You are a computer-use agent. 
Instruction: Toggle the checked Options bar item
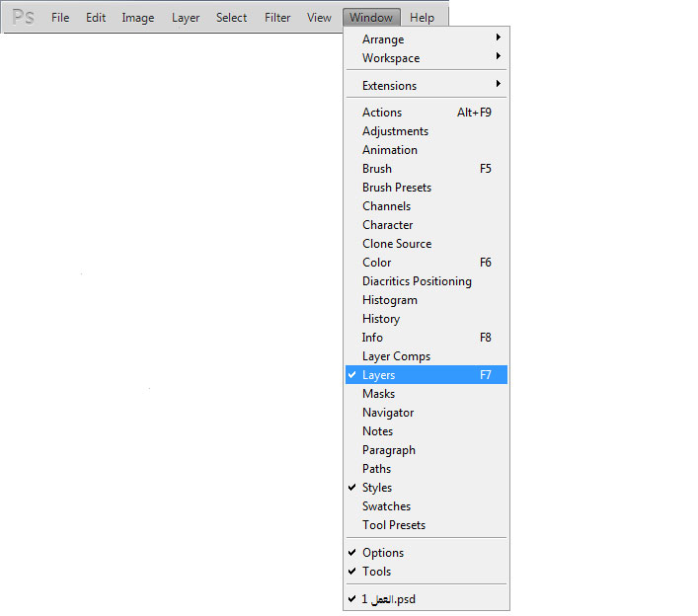(427, 552)
